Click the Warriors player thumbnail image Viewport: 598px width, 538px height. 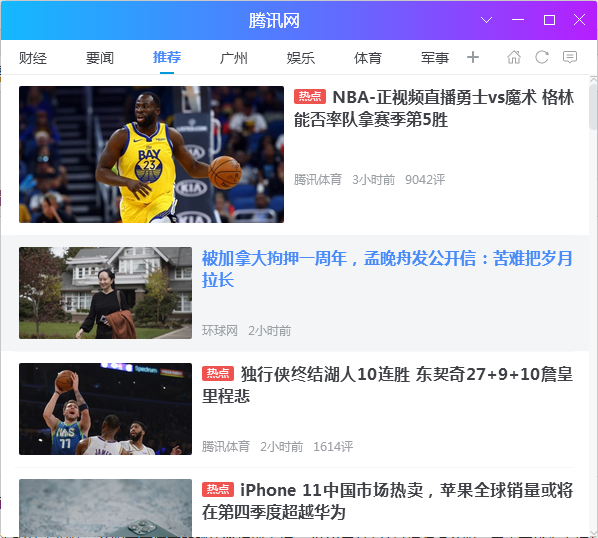(151, 154)
